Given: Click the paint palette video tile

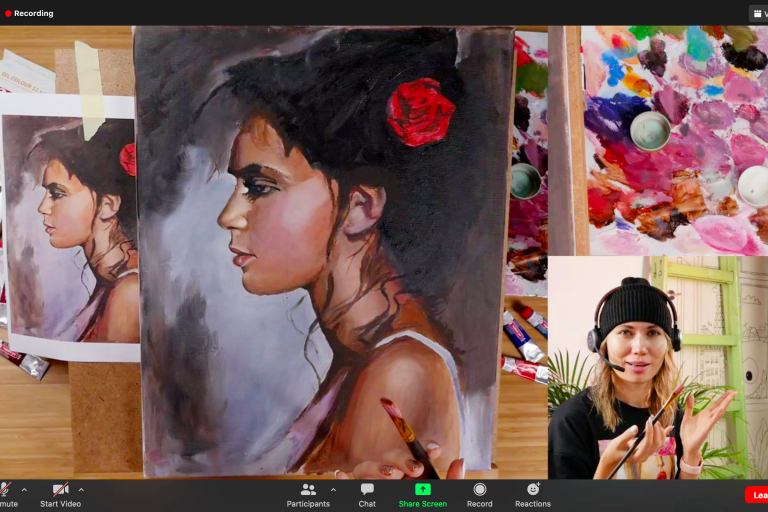Looking at the screenshot, I should tap(658, 141).
